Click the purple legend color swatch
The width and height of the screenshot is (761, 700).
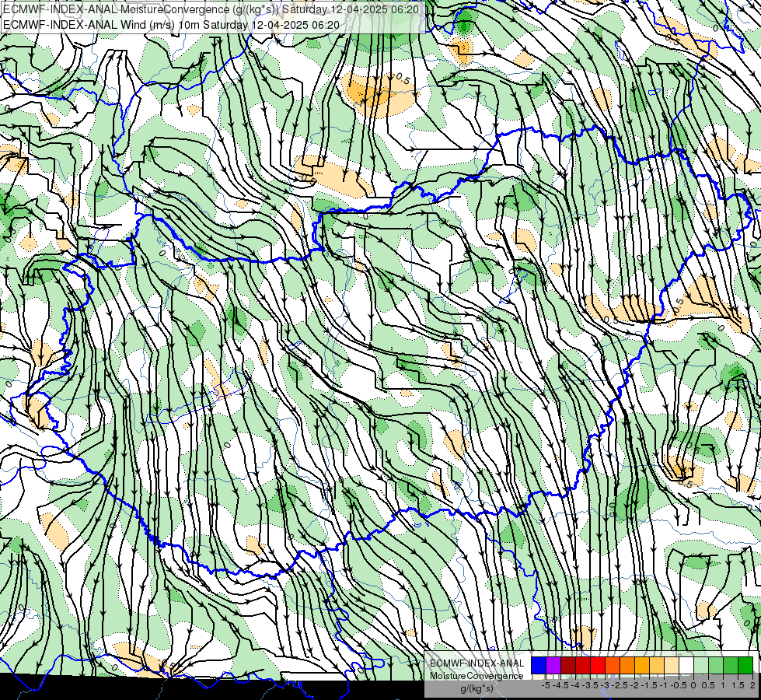tap(553, 666)
